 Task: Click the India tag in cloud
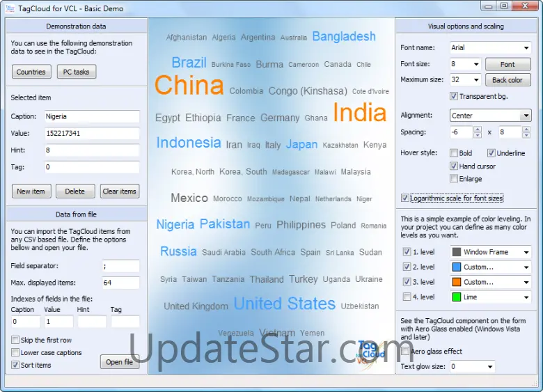[x=360, y=113]
